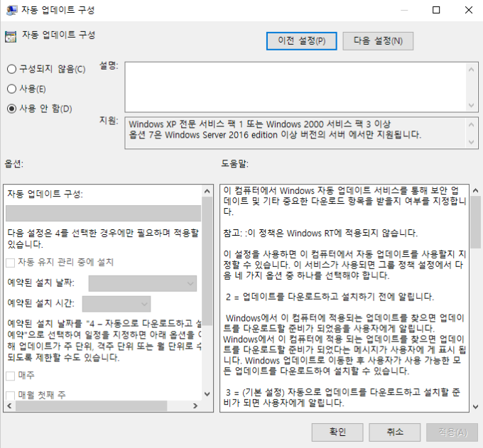Viewport: 483px width, 448px height.
Task: Click the options panel scroll left arrow
Action: (9, 406)
